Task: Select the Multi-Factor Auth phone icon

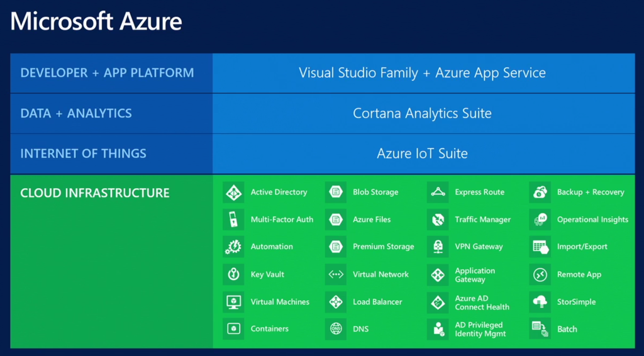Action: (x=233, y=220)
